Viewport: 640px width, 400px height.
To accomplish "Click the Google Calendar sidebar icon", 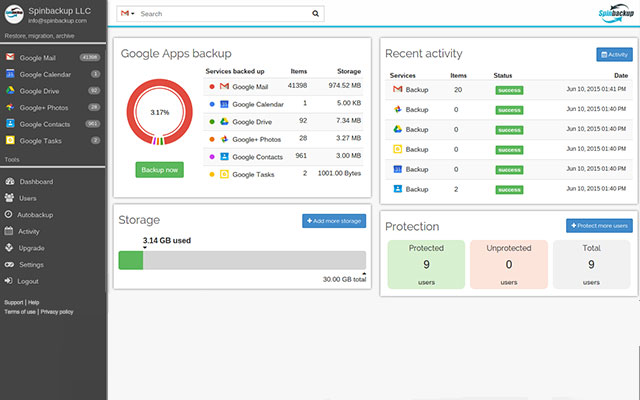I will 9,74.
